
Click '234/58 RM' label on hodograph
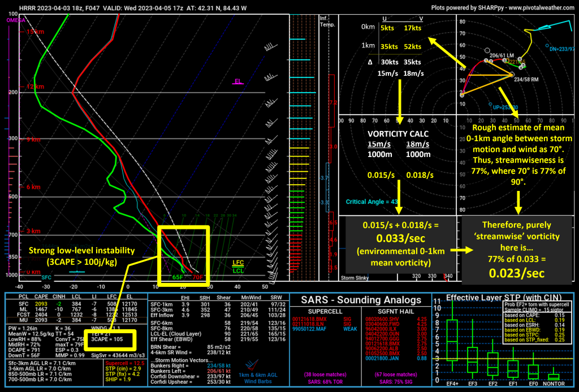526,79
